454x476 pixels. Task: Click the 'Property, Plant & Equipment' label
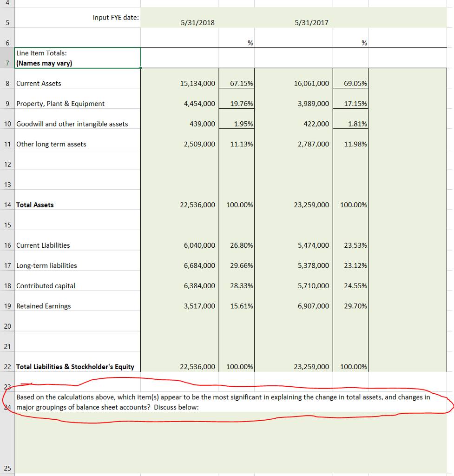pos(78,99)
